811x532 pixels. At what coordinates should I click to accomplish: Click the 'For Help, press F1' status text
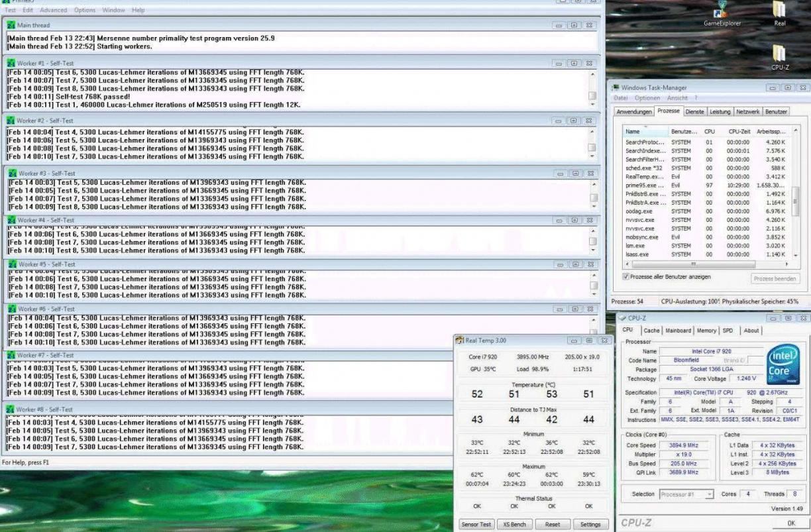(x=25, y=462)
